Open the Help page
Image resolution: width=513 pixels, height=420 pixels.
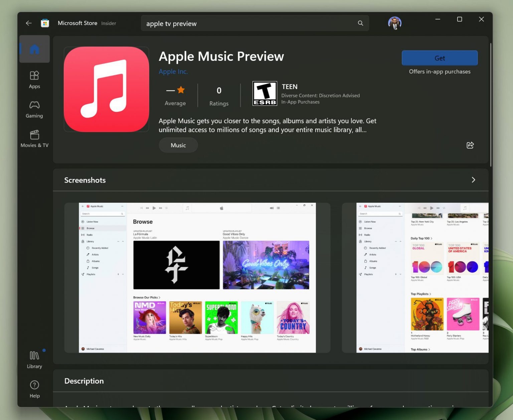(x=34, y=389)
